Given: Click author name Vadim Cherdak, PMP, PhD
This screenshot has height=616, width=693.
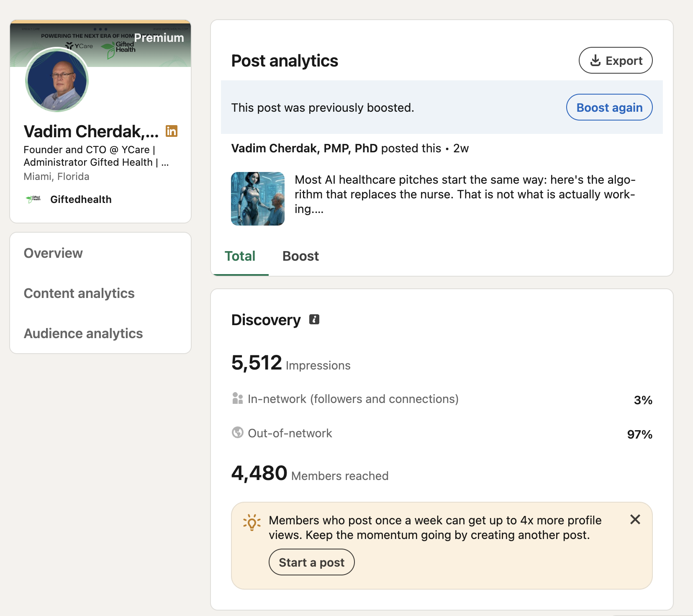Looking at the screenshot, I should coord(304,148).
